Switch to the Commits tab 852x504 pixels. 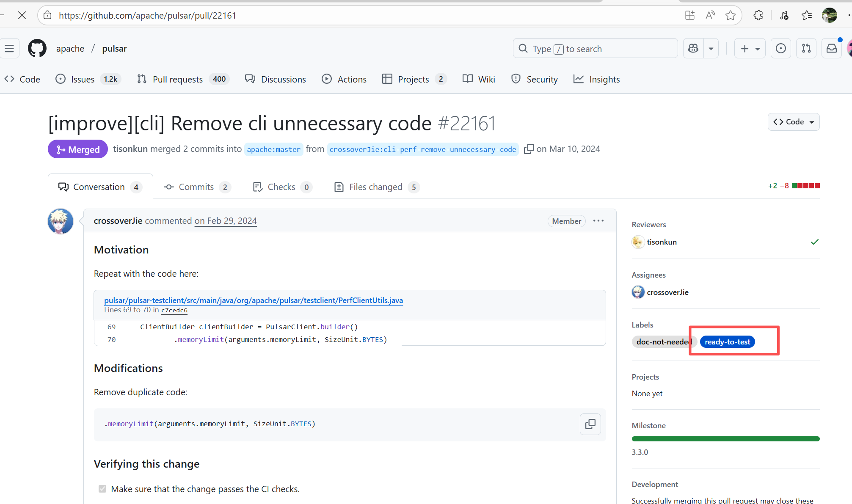[196, 187]
